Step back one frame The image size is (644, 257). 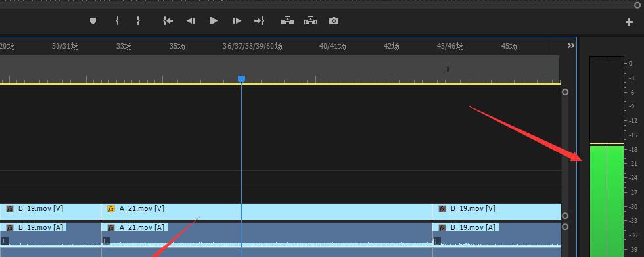191,21
